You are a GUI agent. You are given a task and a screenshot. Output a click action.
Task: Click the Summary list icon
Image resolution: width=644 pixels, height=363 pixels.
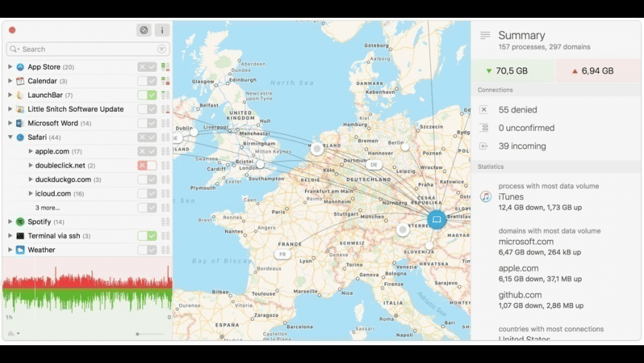click(x=485, y=36)
